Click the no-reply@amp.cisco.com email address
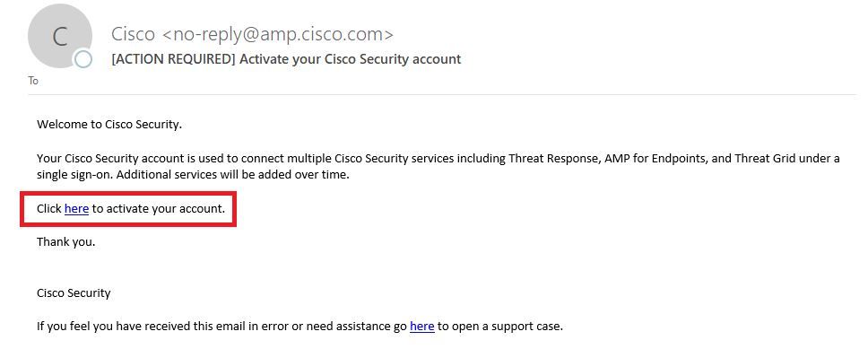Image resolution: width=868 pixels, height=349 pixels. click(278, 34)
